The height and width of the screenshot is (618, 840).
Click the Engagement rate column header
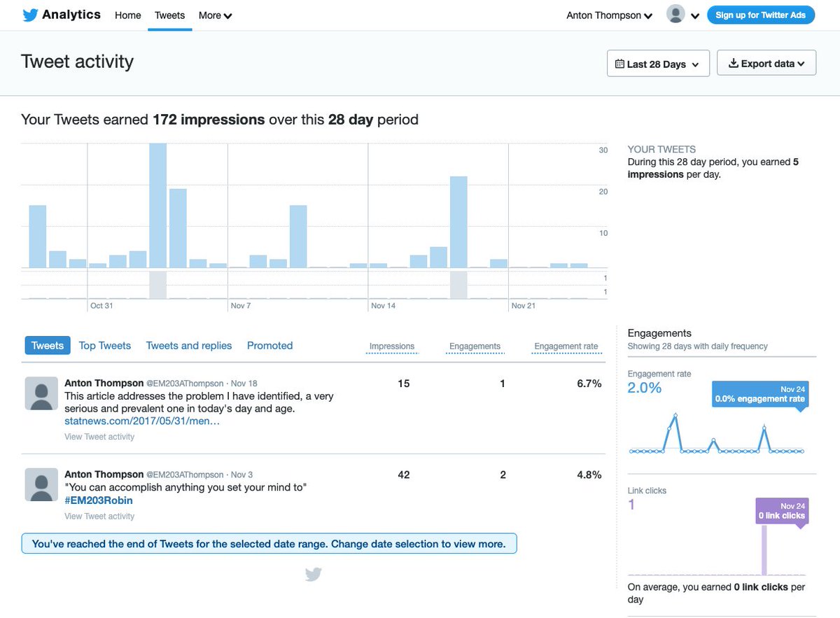[566, 346]
